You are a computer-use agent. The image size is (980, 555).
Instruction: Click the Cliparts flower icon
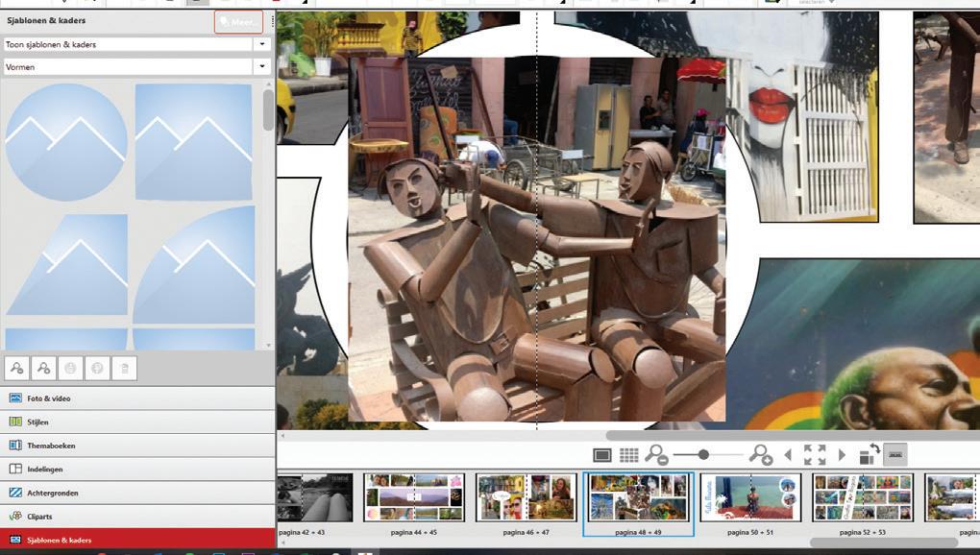pyautogui.click(x=15, y=517)
